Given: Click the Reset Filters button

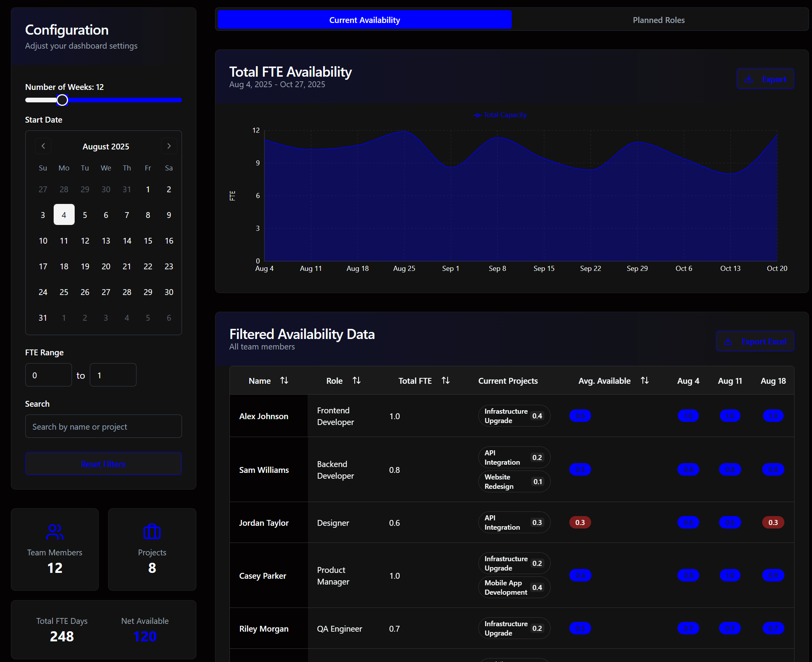Looking at the screenshot, I should tap(103, 464).
